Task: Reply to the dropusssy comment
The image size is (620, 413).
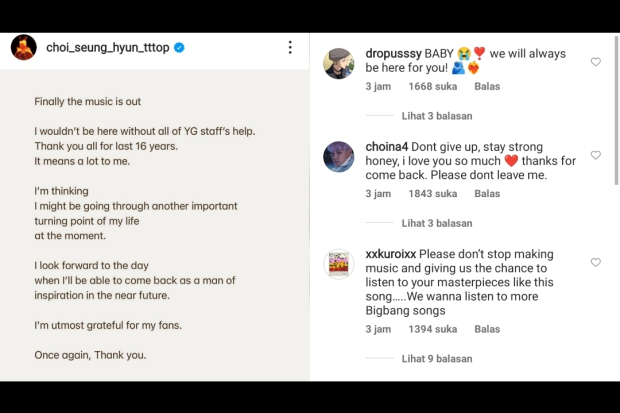Action: coord(487,86)
